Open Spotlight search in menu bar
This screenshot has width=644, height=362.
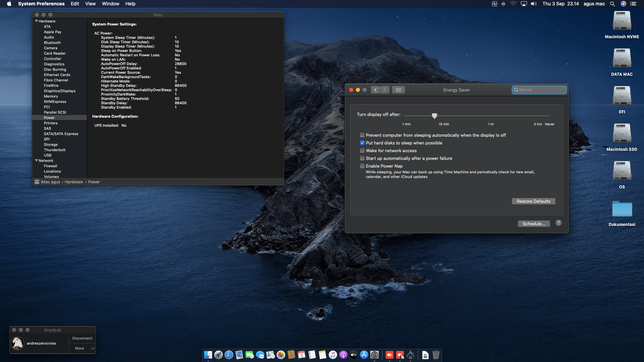612,4
